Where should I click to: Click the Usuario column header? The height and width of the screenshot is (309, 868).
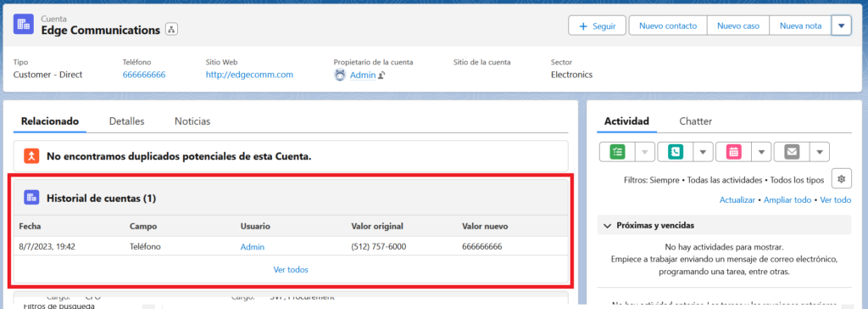click(x=255, y=227)
